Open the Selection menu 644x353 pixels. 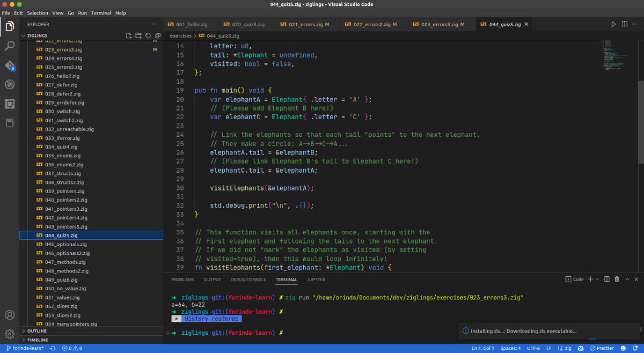[x=37, y=13]
